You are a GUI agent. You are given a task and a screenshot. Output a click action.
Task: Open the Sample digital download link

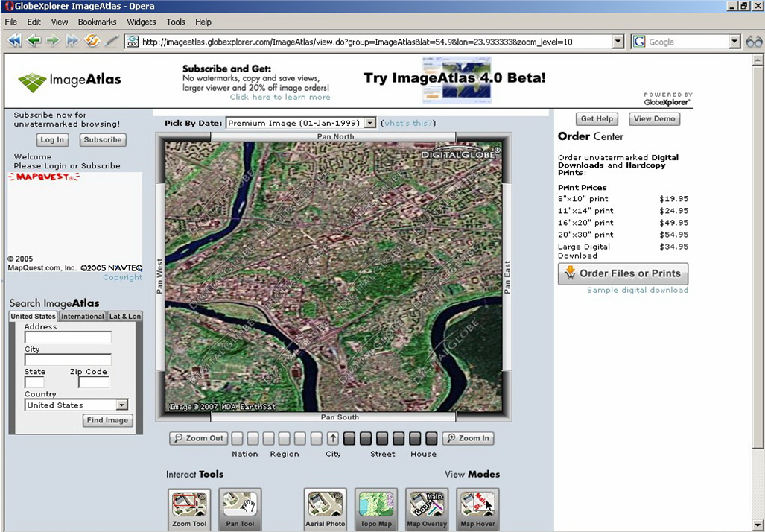coord(637,290)
